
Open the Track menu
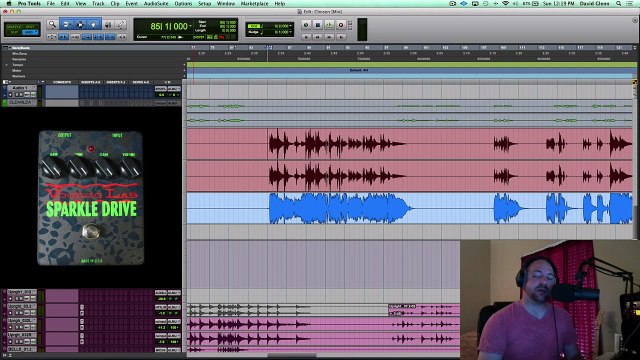[98, 3]
